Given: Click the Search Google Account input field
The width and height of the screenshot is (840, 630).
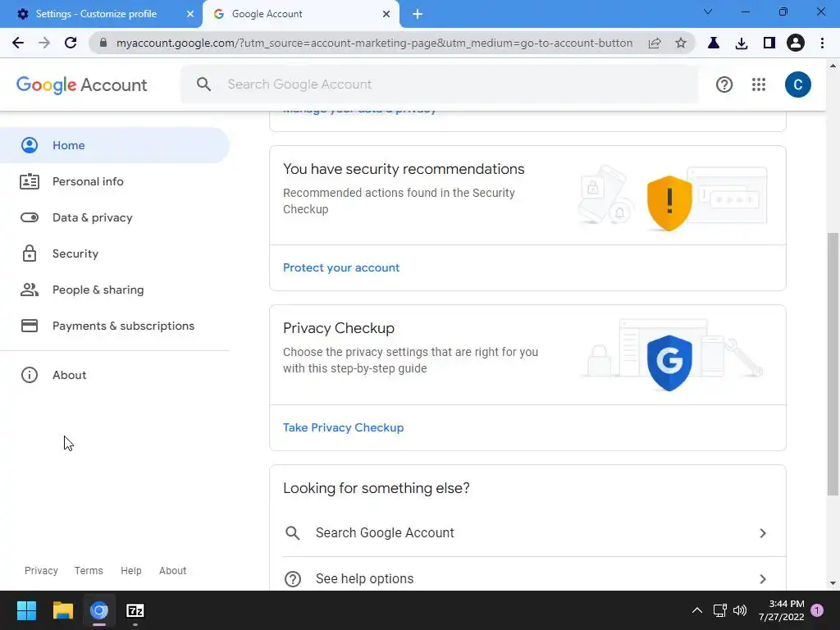Looking at the screenshot, I should (x=440, y=84).
